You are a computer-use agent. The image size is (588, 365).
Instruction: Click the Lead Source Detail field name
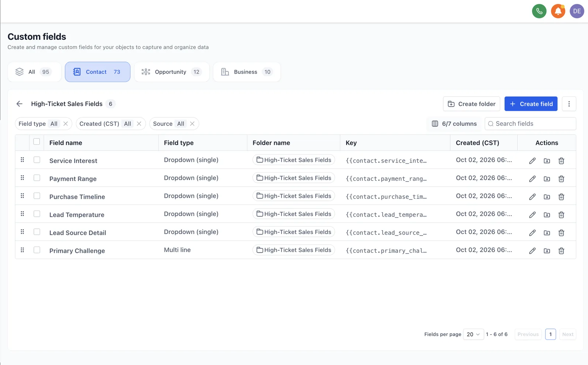[78, 233]
